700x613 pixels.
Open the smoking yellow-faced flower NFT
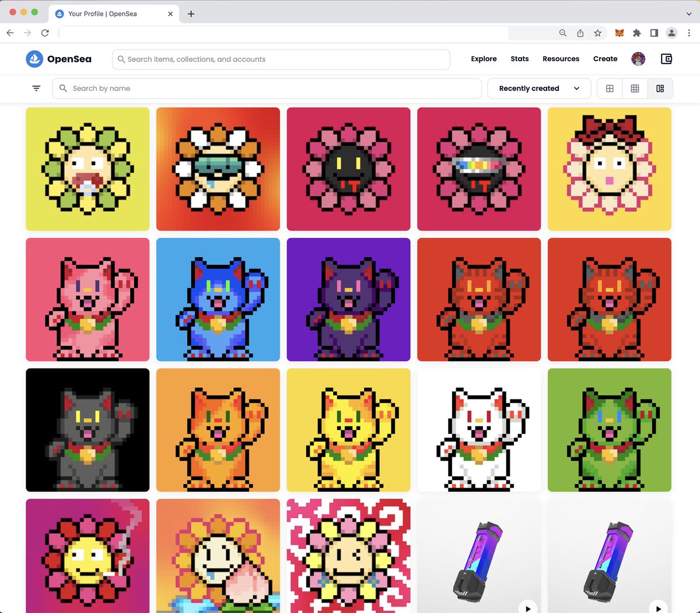[x=87, y=556]
